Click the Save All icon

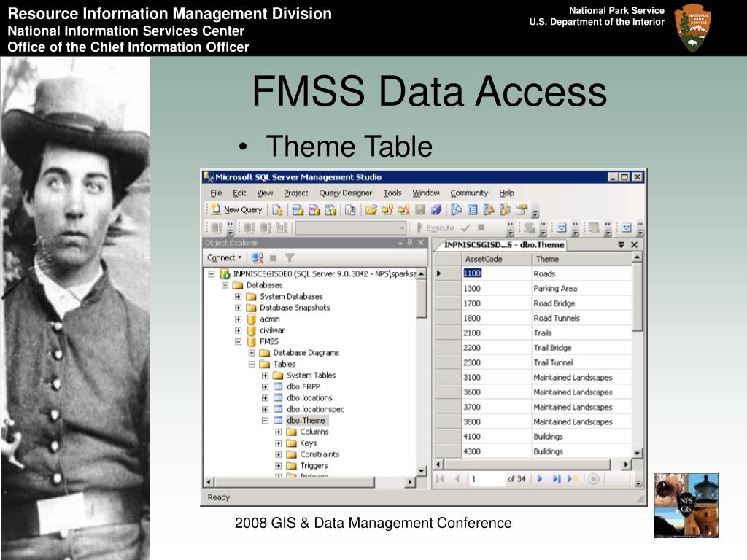pyautogui.click(x=436, y=210)
